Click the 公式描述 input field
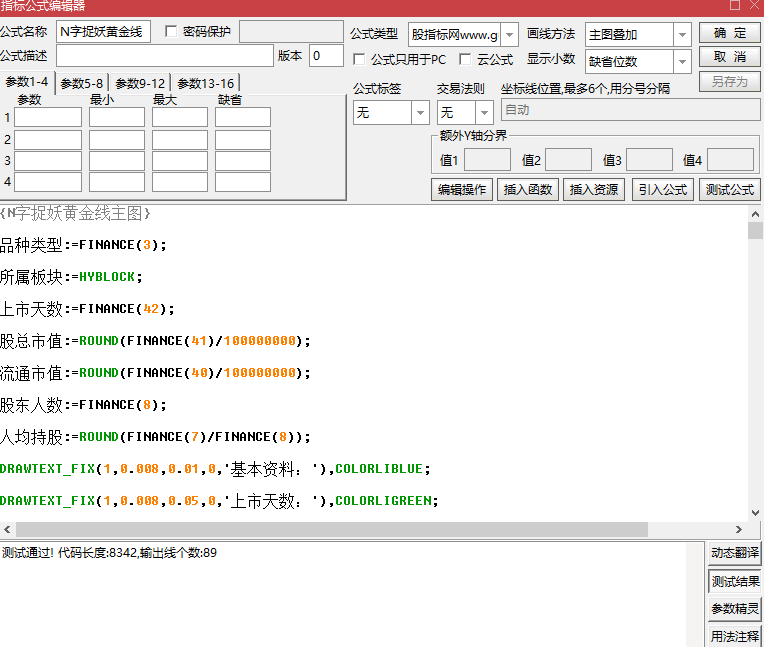The height and width of the screenshot is (647, 764). [165, 56]
